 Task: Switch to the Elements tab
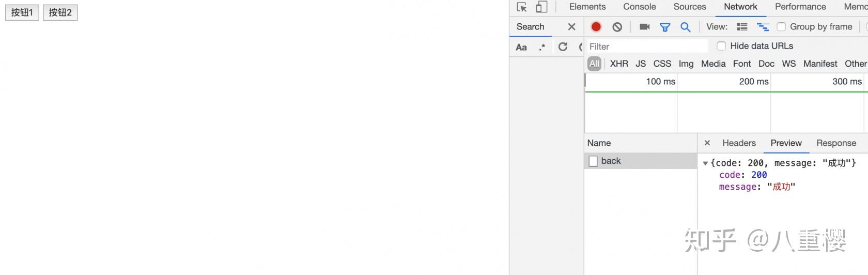coord(587,7)
